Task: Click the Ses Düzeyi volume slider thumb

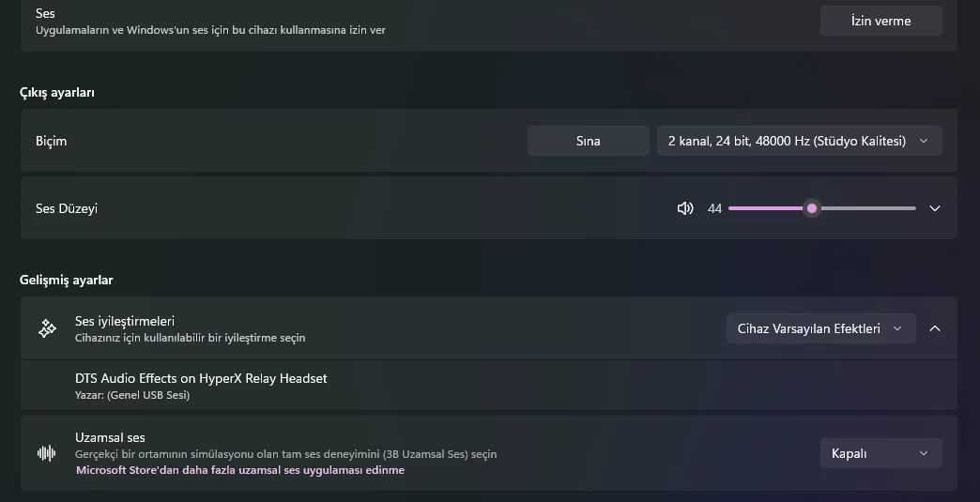Action: coord(812,208)
